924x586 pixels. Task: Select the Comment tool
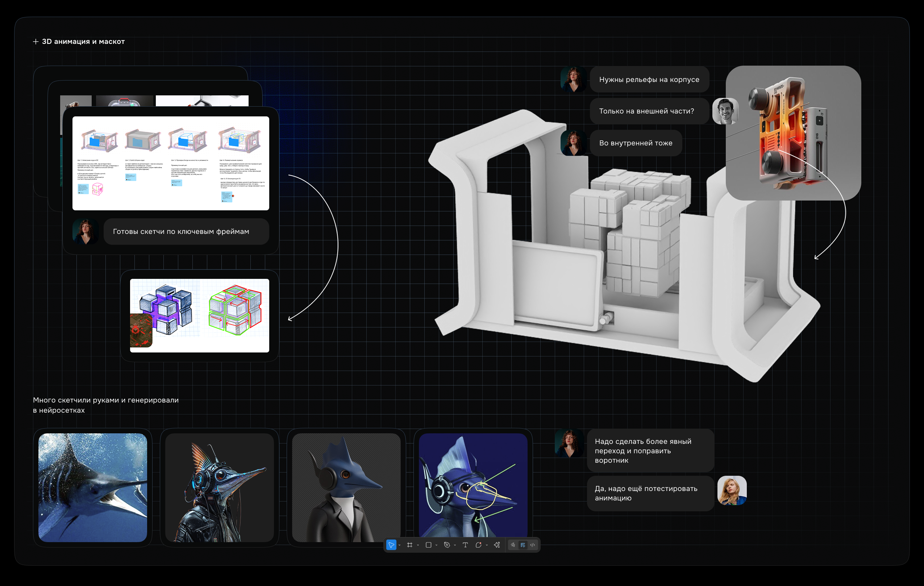[x=478, y=545]
